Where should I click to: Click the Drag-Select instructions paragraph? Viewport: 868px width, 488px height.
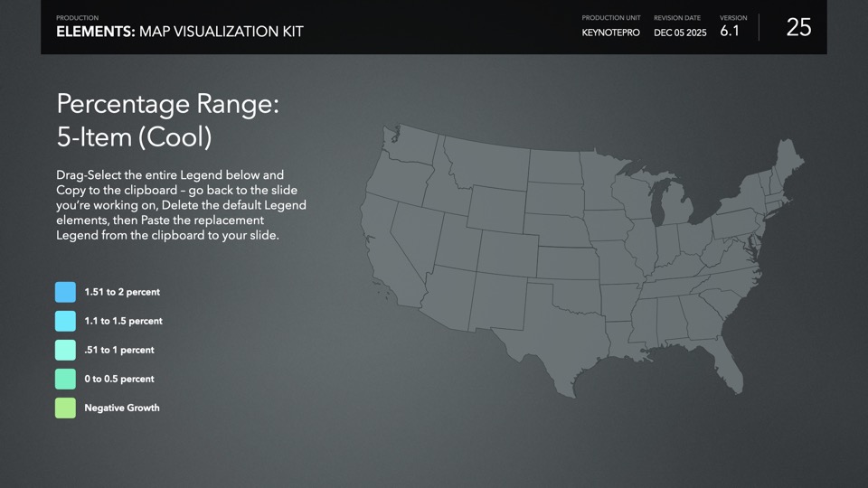coord(181,205)
